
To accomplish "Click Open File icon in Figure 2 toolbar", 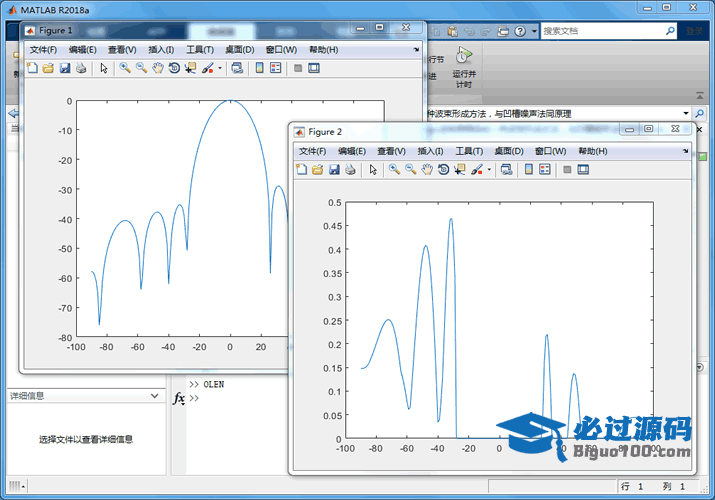I will tap(318, 170).
